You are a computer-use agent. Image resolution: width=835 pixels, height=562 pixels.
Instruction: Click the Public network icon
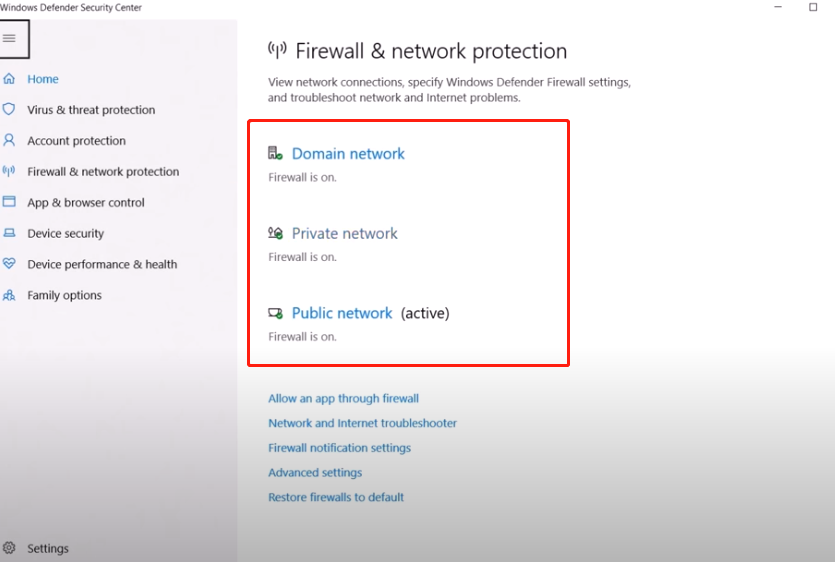(275, 313)
